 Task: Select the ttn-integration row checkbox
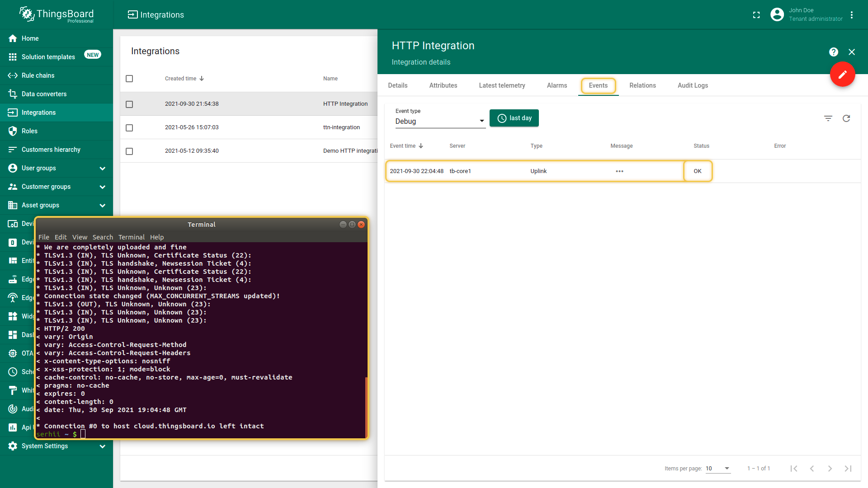(129, 128)
